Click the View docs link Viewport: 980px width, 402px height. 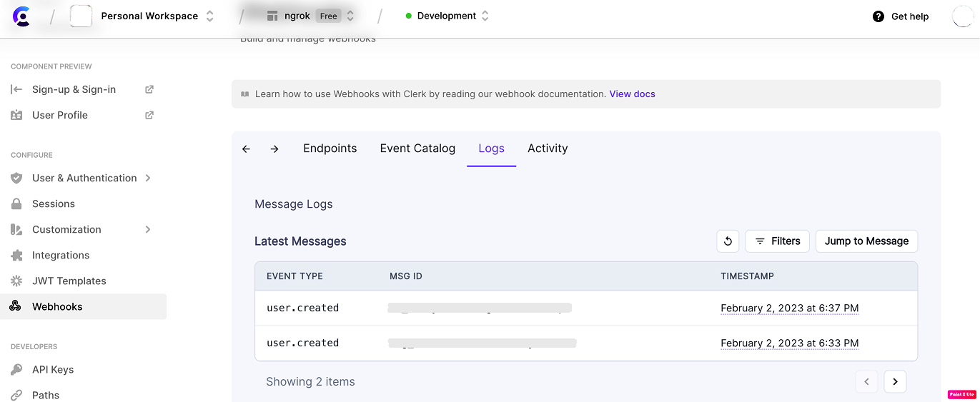point(632,94)
